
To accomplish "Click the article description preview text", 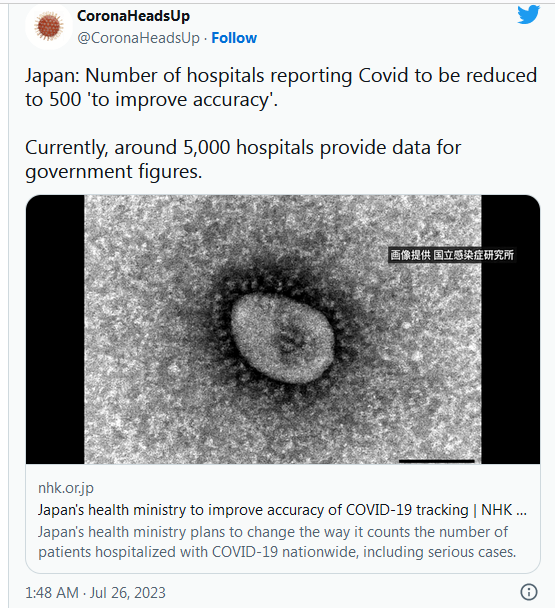I will click(x=277, y=542).
